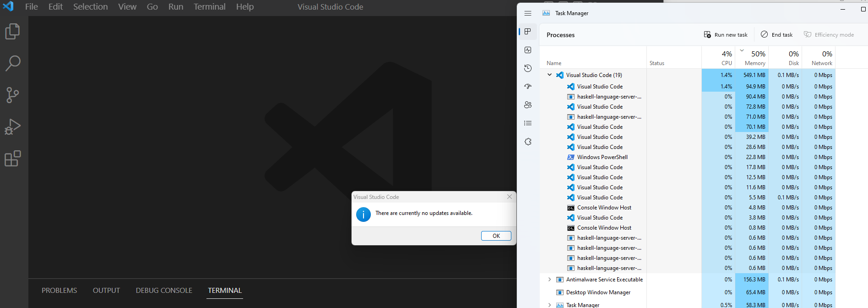This screenshot has width=868, height=308.
Task: Open the Run and Debug view
Action: (x=13, y=126)
